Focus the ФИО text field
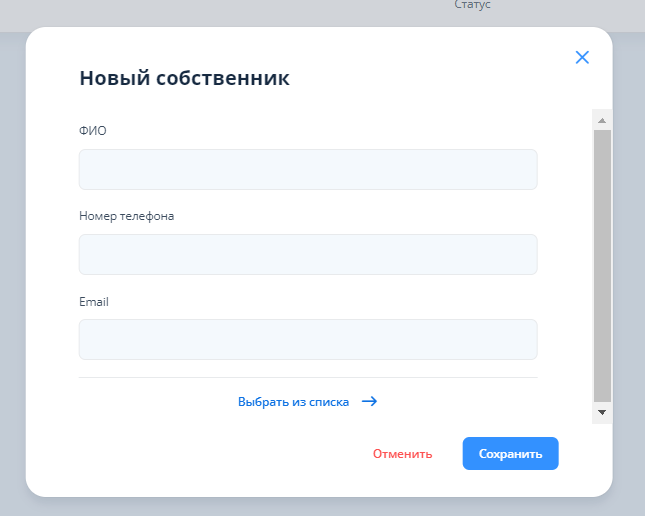Screen dimensions: 645x516 pos(308,170)
